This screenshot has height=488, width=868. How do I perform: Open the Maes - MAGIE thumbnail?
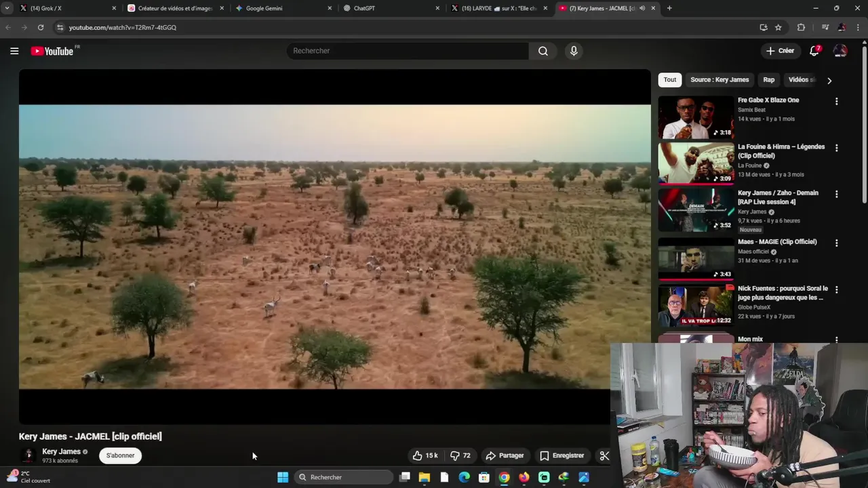pyautogui.click(x=696, y=258)
